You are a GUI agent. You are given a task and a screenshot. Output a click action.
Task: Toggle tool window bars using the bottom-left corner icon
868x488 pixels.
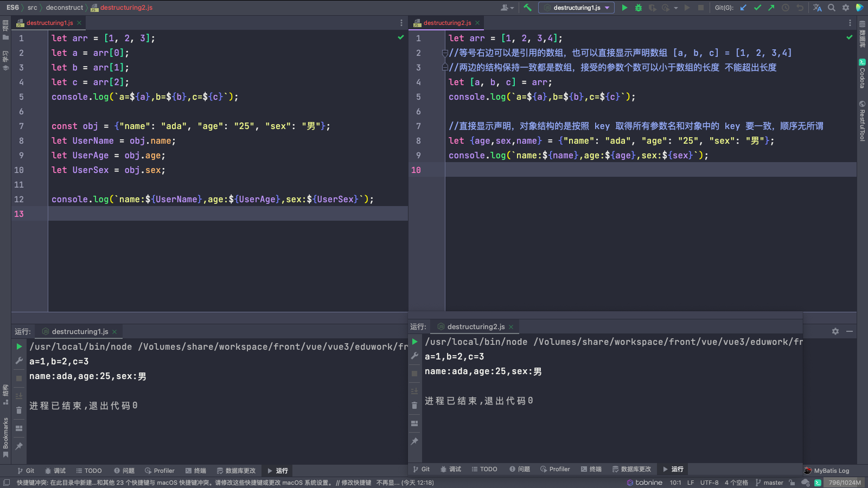[x=7, y=483]
